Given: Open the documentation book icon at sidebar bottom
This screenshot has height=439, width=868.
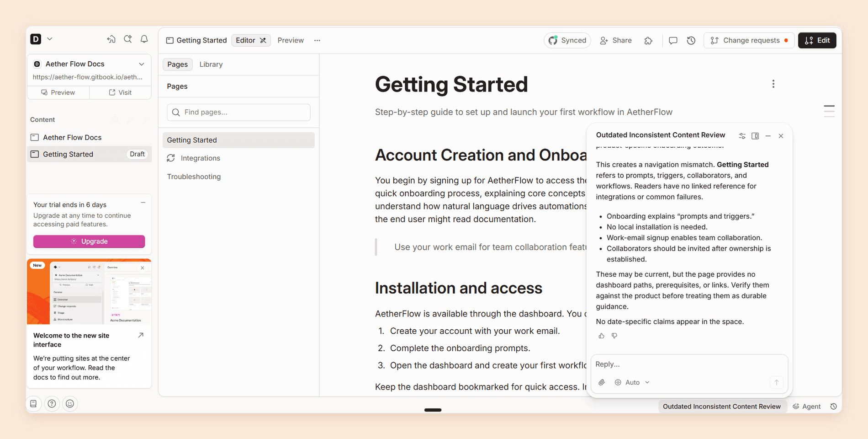Looking at the screenshot, I should coord(33,404).
